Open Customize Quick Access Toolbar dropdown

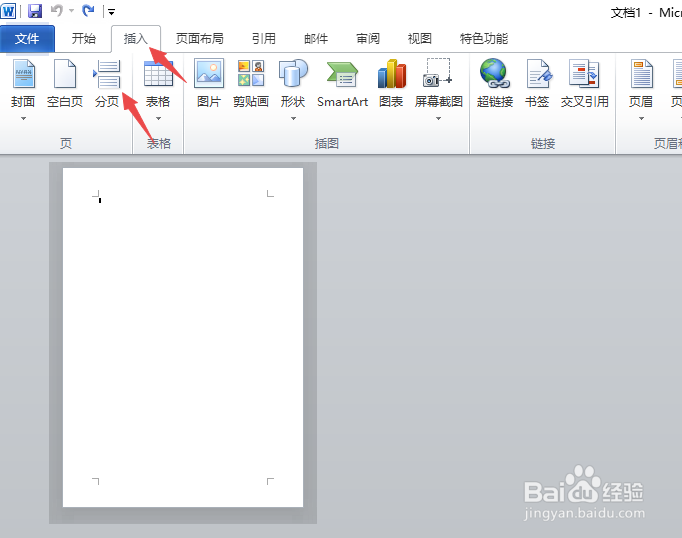coord(111,12)
